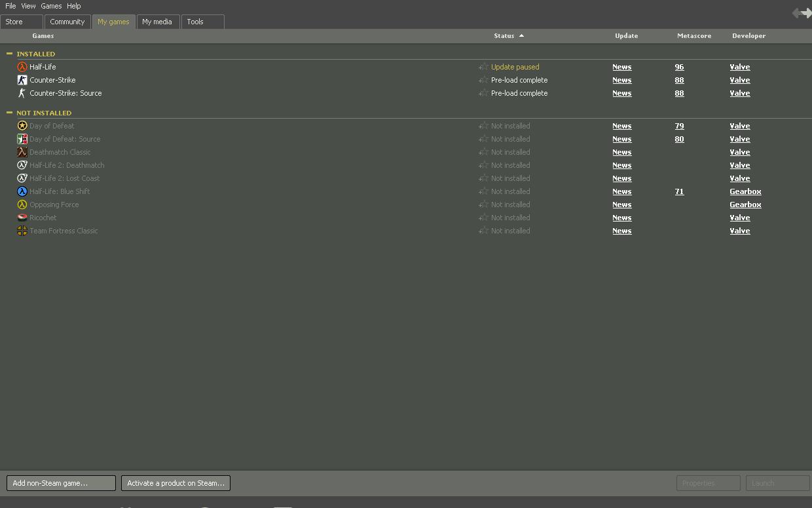812x508 pixels.
Task: Open News link for Team Fortress Classic
Action: point(622,231)
